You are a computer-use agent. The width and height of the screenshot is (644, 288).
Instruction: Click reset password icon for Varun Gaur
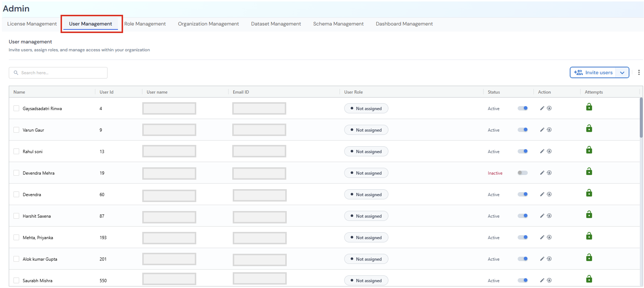click(x=549, y=130)
